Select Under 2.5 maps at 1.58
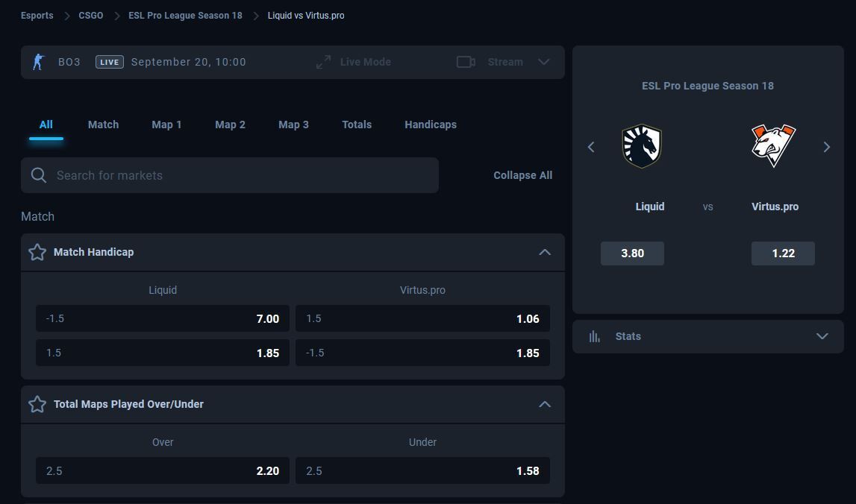Viewport: 856px width, 504px height. tap(422, 470)
